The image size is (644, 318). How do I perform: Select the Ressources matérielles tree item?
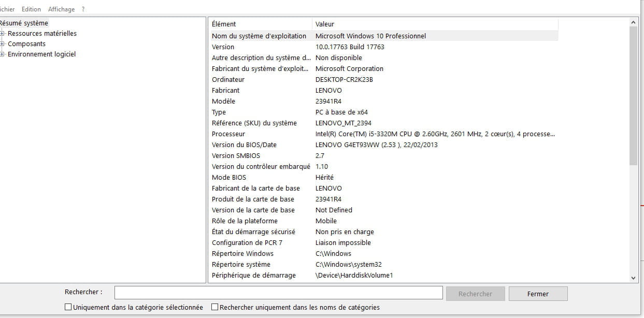[x=42, y=33]
